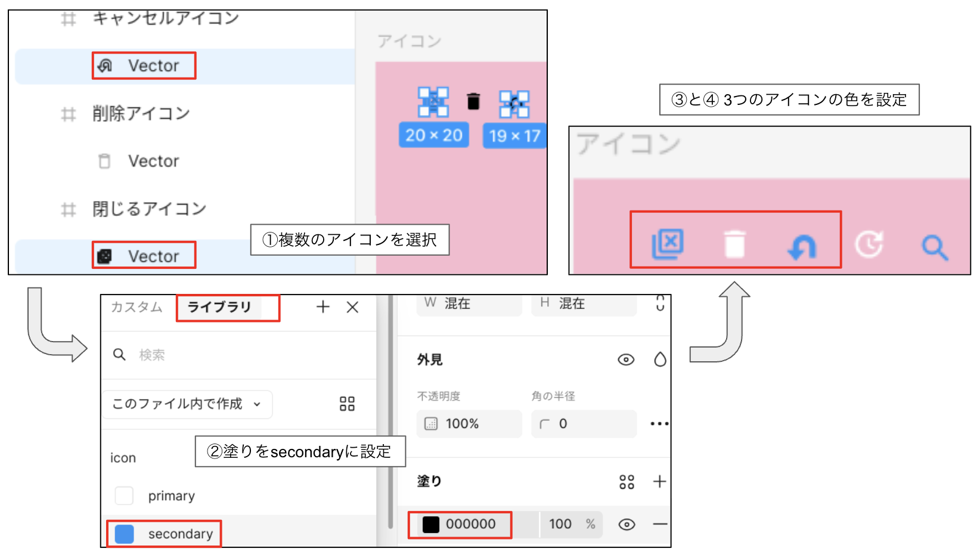Click the fill opacity 100 % field

[571, 525]
